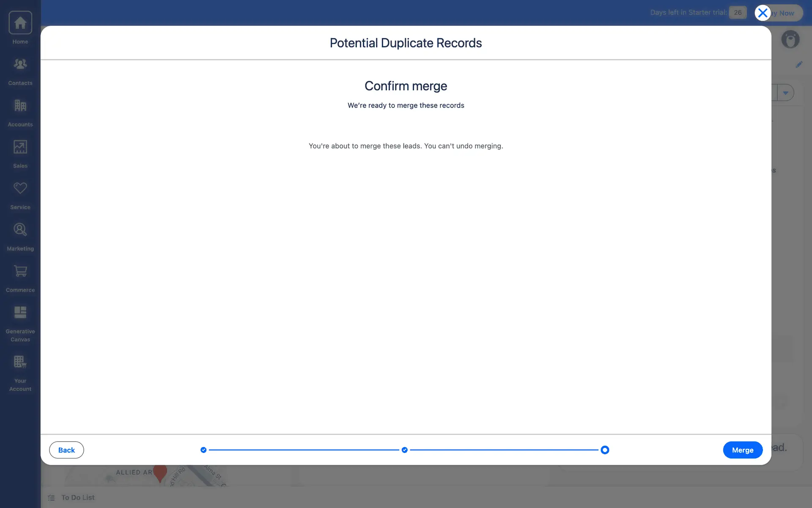Viewport: 812px width, 508px height.
Task: Close the Potential Duplicate Records dialog
Action: tap(763, 13)
